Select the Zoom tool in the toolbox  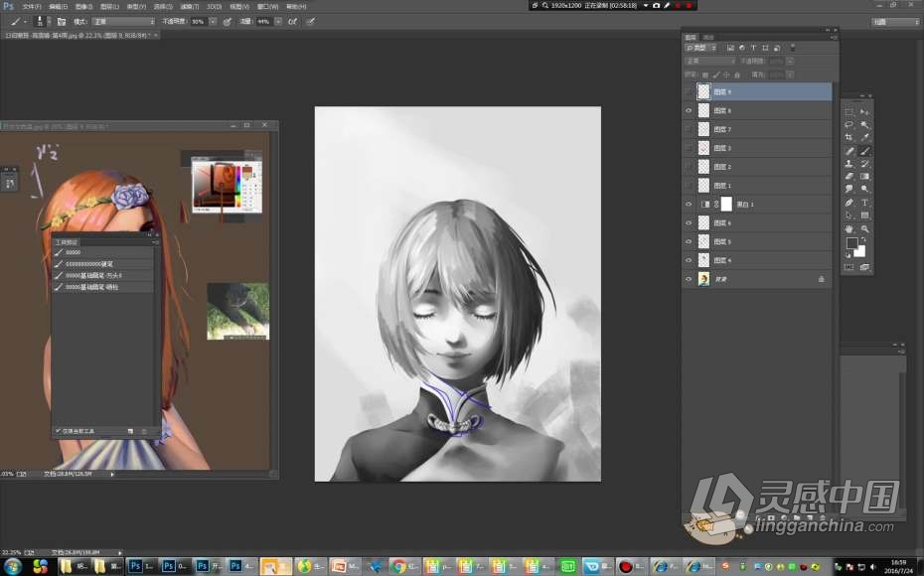pos(864,228)
